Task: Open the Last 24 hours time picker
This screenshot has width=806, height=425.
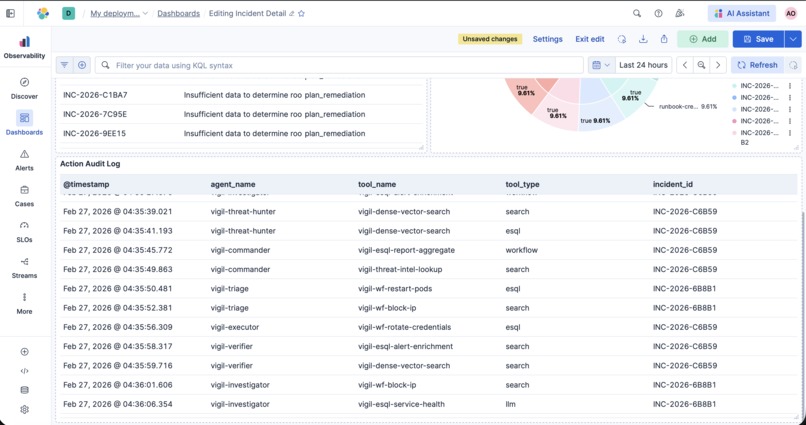Action: coord(643,65)
